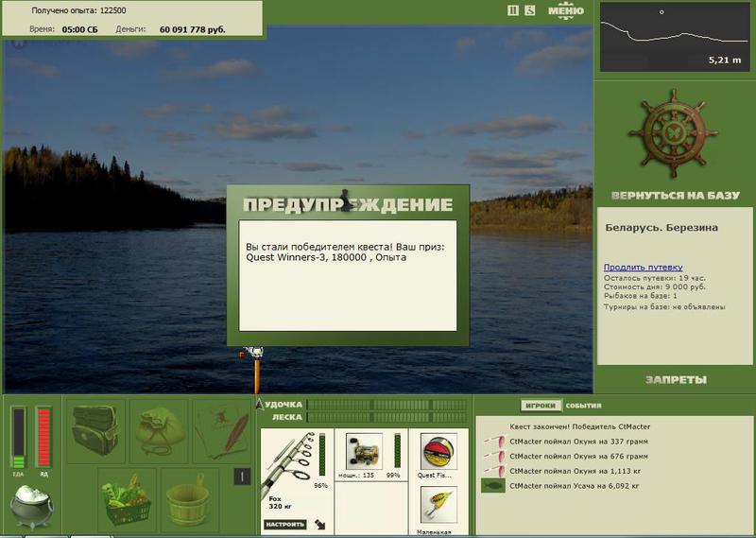The image size is (756, 538).
Task: Open the ЗАПРЕТЫ restrictions section
Action: tap(676, 380)
